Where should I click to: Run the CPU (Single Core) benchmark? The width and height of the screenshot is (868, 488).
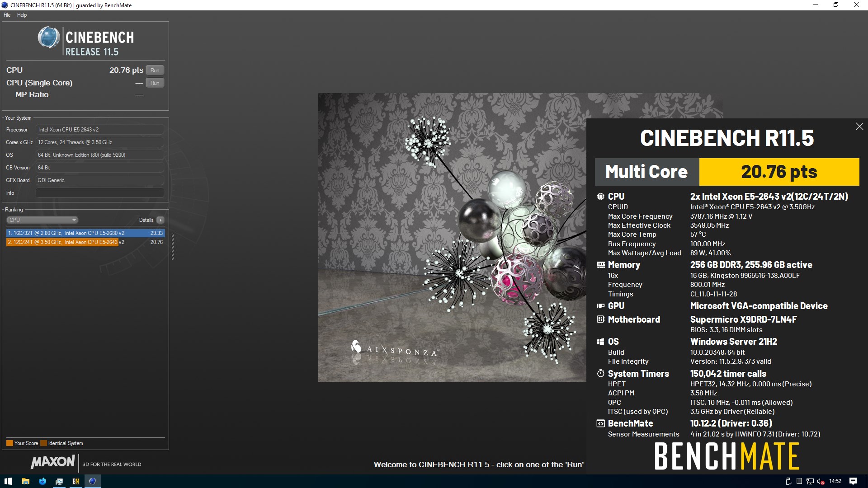[155, 83]
